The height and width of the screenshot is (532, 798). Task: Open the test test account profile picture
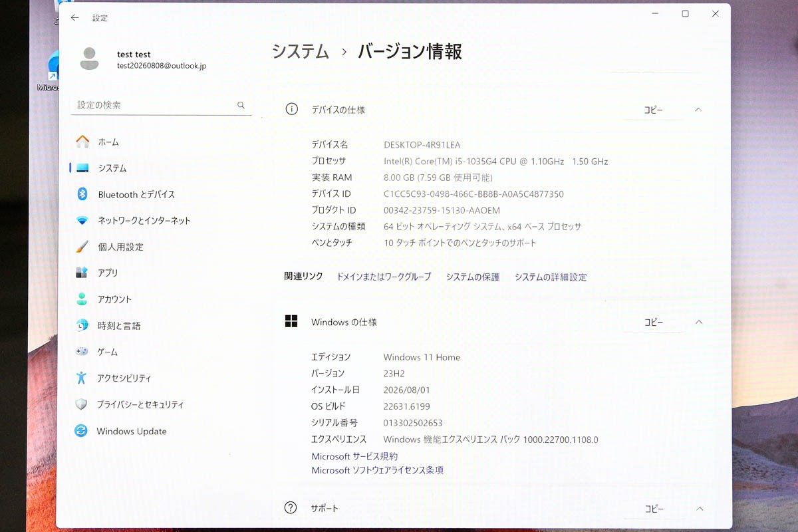coord(89,59)
